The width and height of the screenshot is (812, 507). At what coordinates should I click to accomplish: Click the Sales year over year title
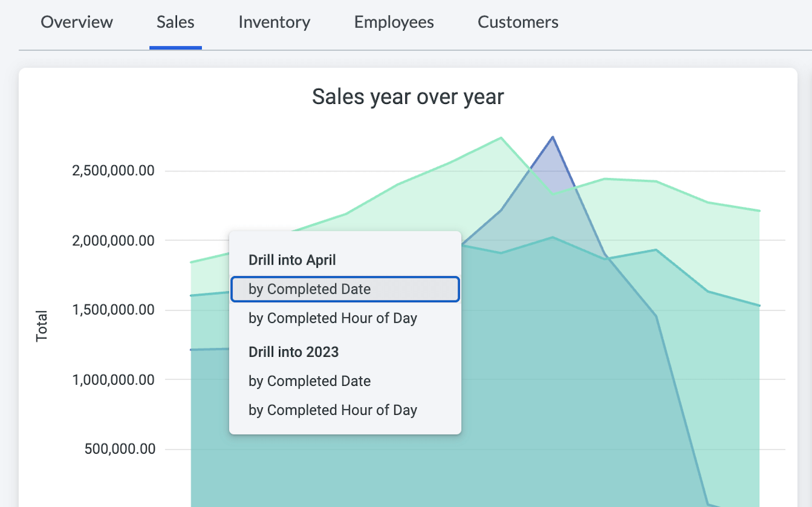[x=408, y=96]
